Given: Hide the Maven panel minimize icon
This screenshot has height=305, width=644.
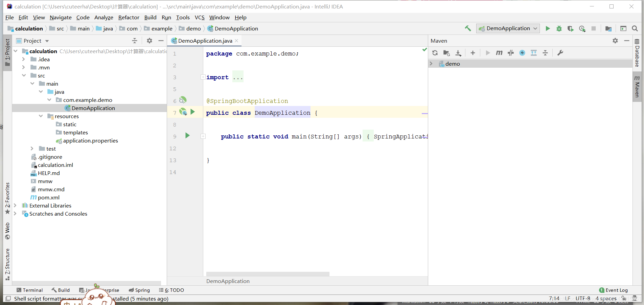Looking at the screenshot, I should [x=627, y=41].
